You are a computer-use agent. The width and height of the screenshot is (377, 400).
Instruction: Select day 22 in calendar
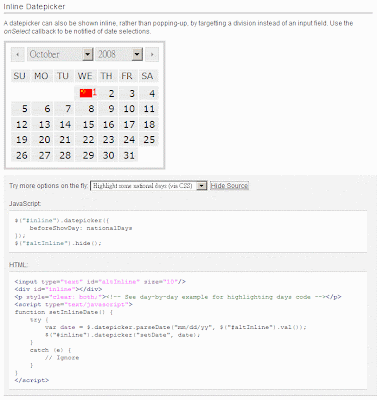tap(86, 140)
